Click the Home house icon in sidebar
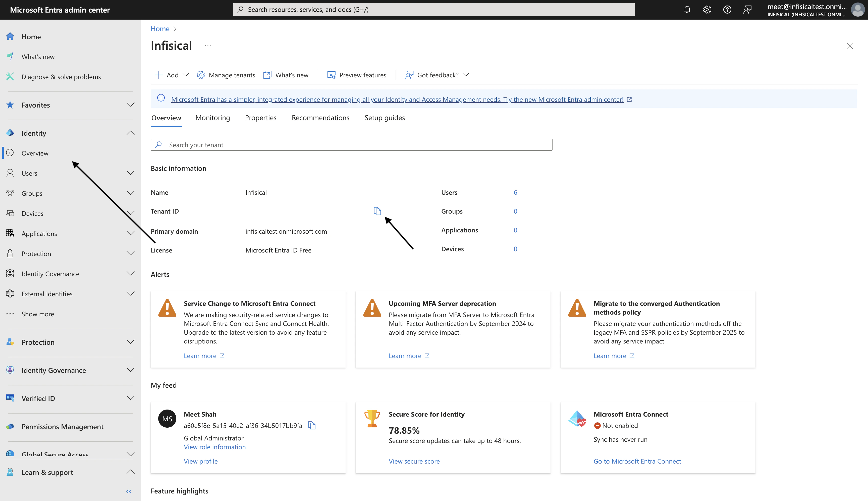Viewport: 868px width, 501px height. tap(10, 36)
